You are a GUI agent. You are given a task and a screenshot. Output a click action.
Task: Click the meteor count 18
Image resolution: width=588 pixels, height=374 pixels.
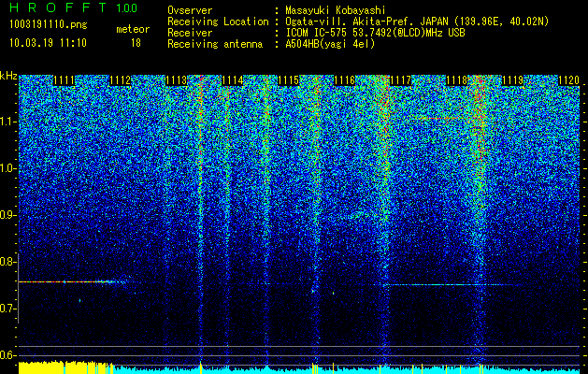click(136, 43)
